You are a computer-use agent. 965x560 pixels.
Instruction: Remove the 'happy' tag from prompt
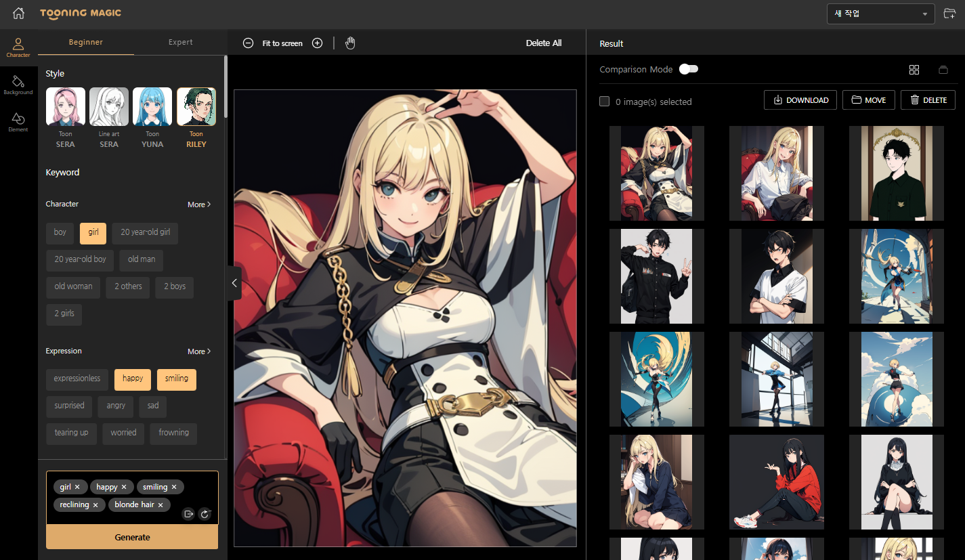[124, 487]
